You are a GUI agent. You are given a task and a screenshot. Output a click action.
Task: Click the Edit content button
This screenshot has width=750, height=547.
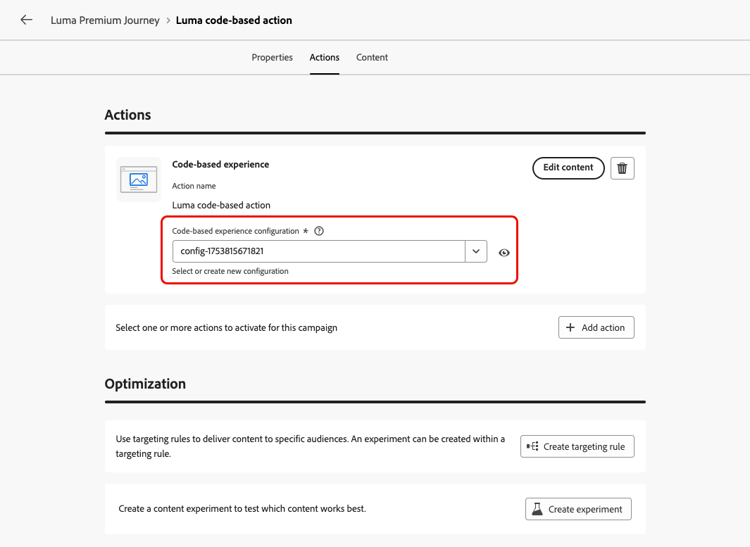[x=568, y=168]
